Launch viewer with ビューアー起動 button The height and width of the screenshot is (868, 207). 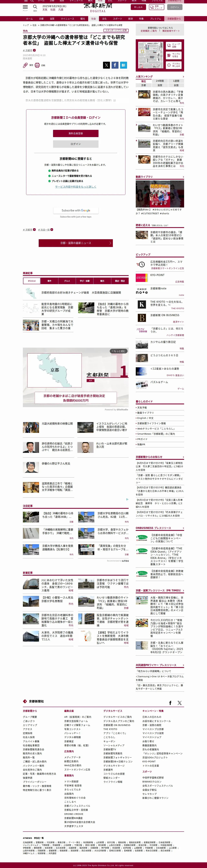click(174, 45)
